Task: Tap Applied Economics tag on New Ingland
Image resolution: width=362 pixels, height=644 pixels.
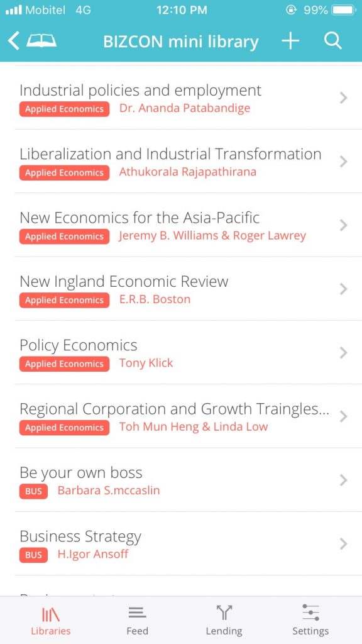Action: [x=65, y=300]
